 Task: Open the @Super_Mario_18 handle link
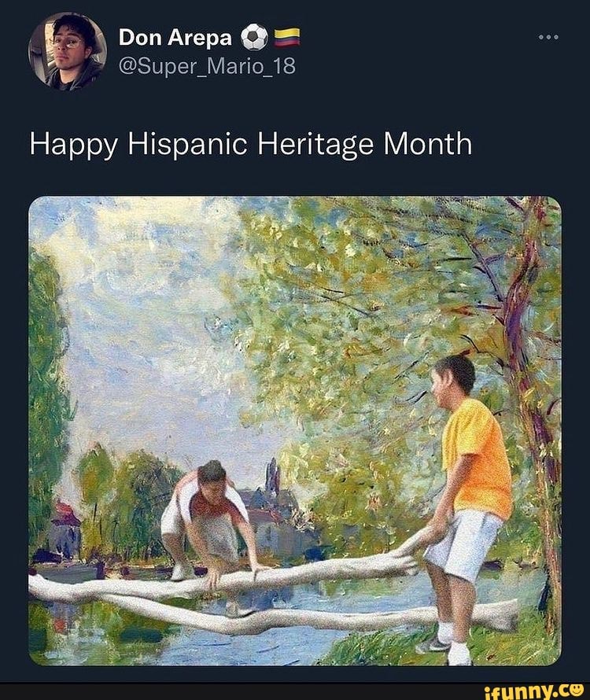point(206,66)
